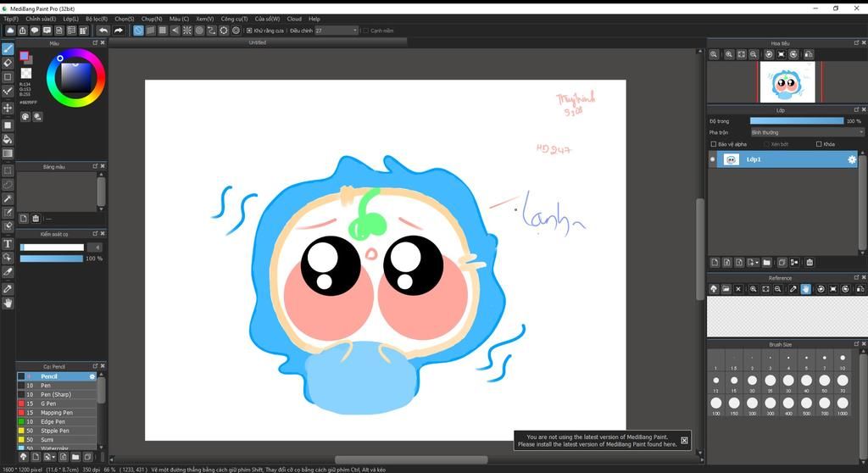The width and height of the screenshot is (868, 473).
Task: Click the Redo arrow in toolbar
Action: [x=118, y=31]
